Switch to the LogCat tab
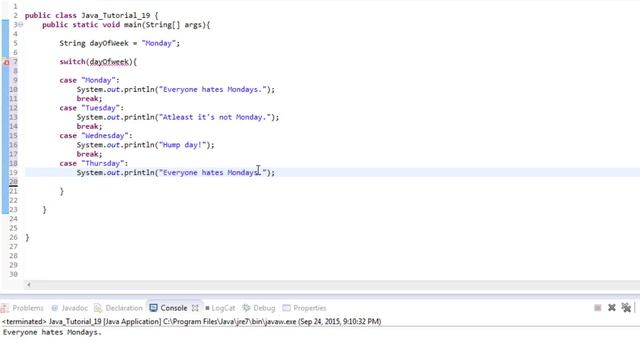The image size is (640, 360). point(220,308)
